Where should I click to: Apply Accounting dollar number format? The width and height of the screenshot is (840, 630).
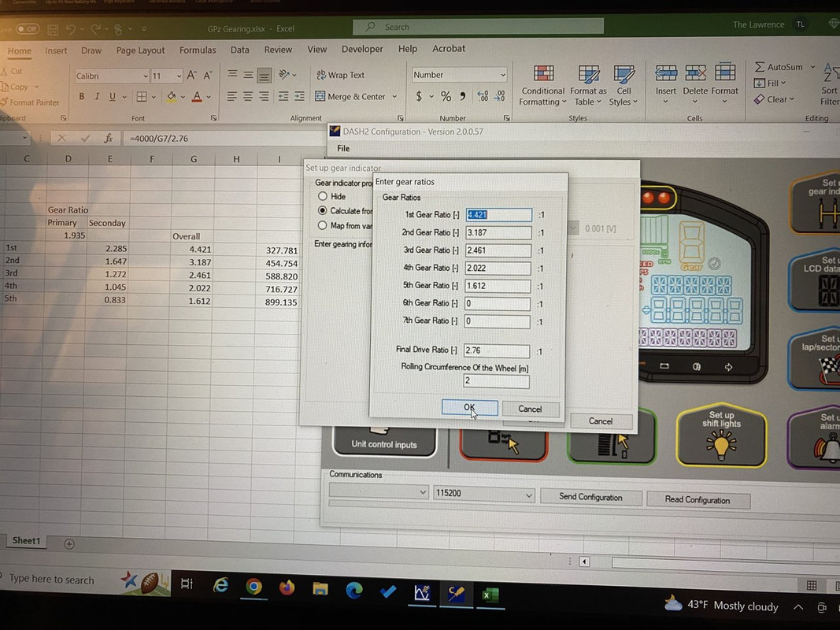click(x=419, y=96)
